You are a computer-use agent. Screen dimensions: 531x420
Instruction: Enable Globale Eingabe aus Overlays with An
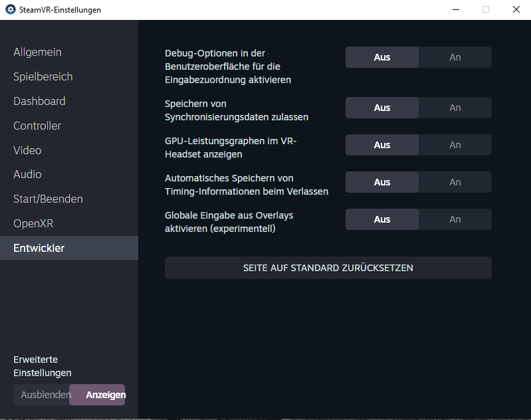(x=455, y=219)
